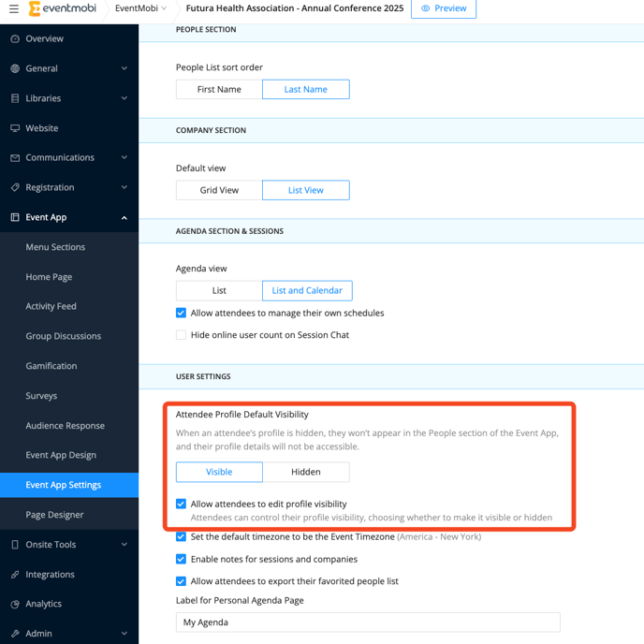
Task: Select First Name sort order
Action: 219,90
